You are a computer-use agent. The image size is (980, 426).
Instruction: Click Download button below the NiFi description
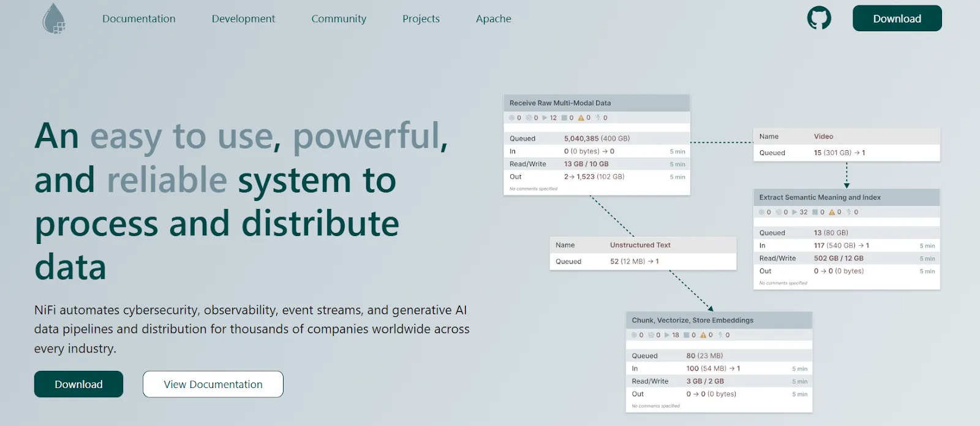click(x=78, y=384)
